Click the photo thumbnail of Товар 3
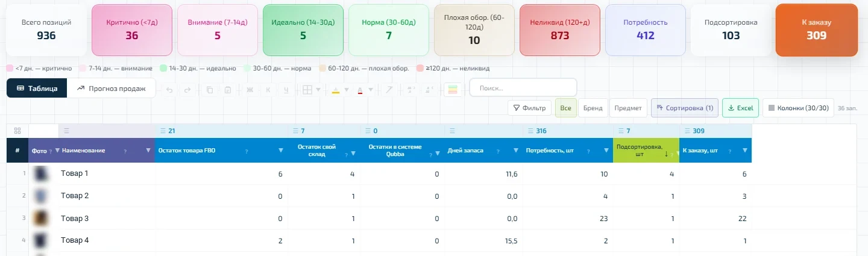Viewport: 868px width, 256px height. (42, 218)
